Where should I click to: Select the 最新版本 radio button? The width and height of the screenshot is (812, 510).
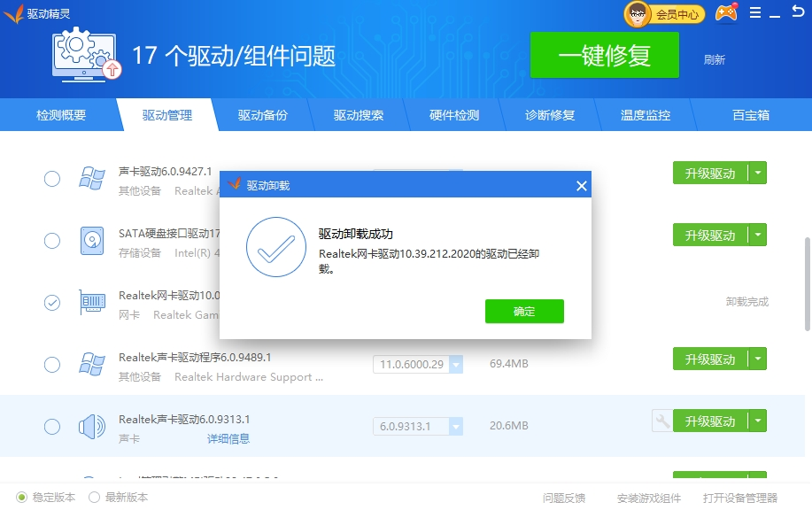95,498
